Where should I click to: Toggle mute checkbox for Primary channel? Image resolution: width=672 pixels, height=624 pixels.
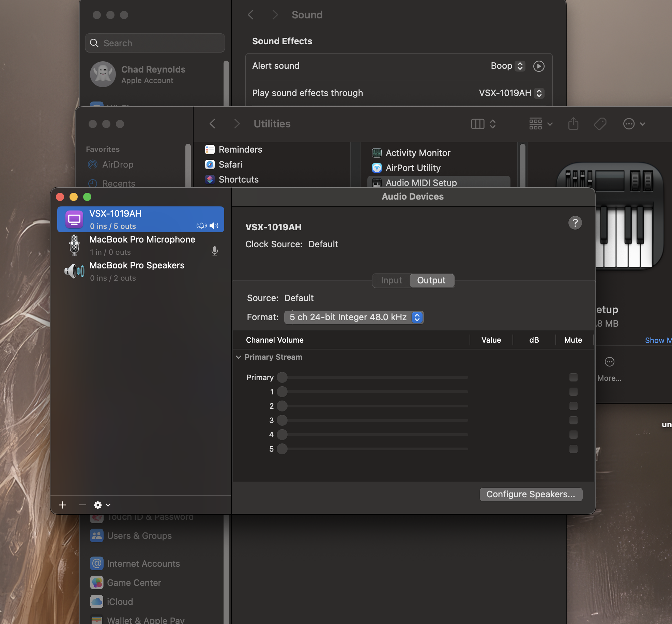[x=573, y=377]
